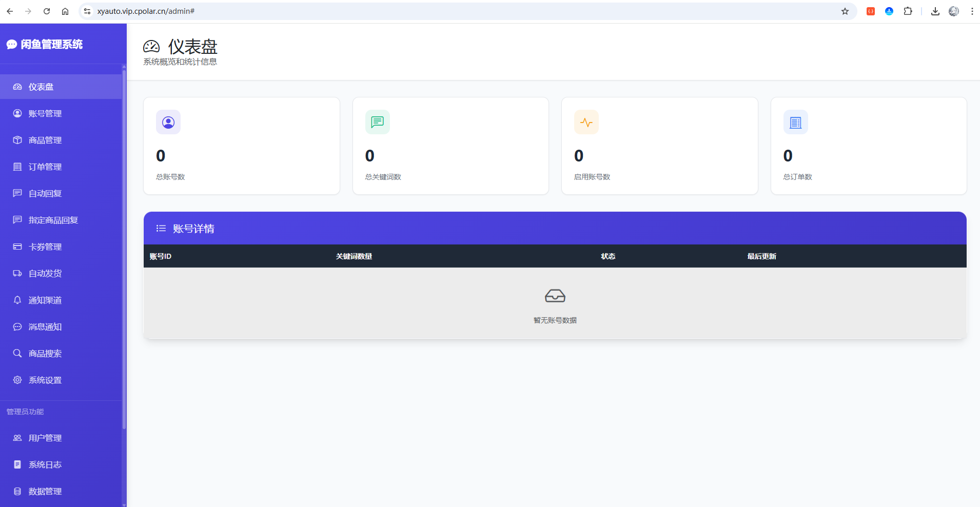Click the 总订单数 label
This screenshot has height=507, width=980.
[x=798, y=177]
